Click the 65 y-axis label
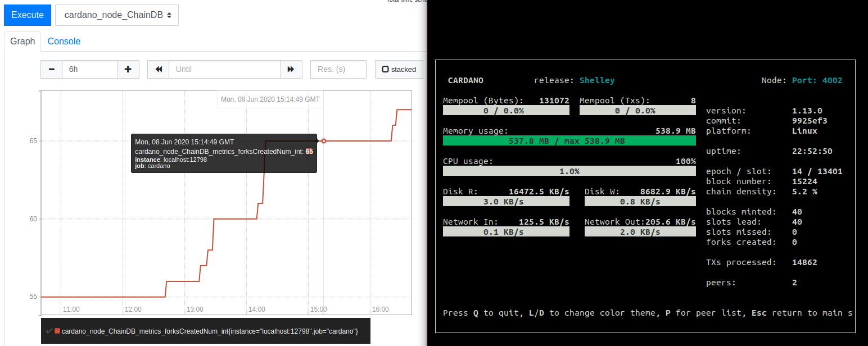 tap(33, 141)
